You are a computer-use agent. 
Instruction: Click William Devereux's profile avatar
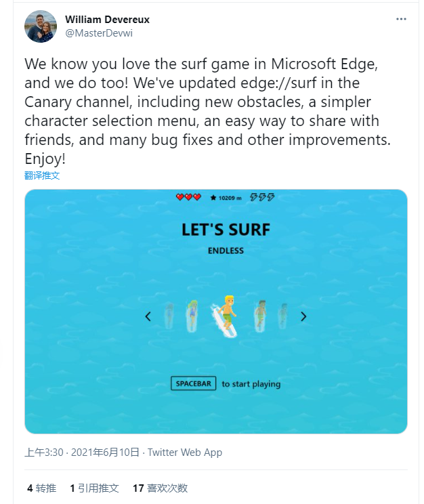[41, 26]
